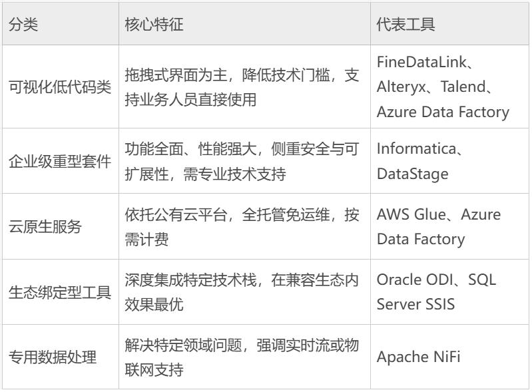Click the Oracle ODI text
Image resolution: width=532 pixels, height=392 pixels.
point(415,280)
